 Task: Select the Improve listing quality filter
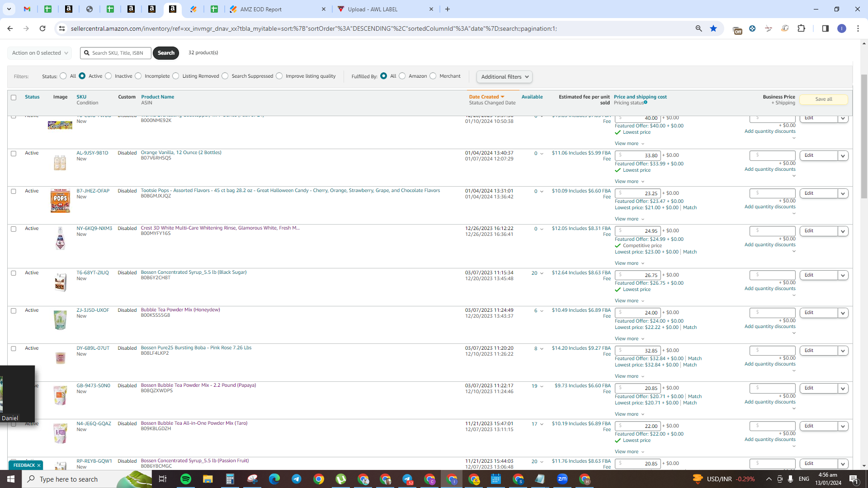[279, 76]
